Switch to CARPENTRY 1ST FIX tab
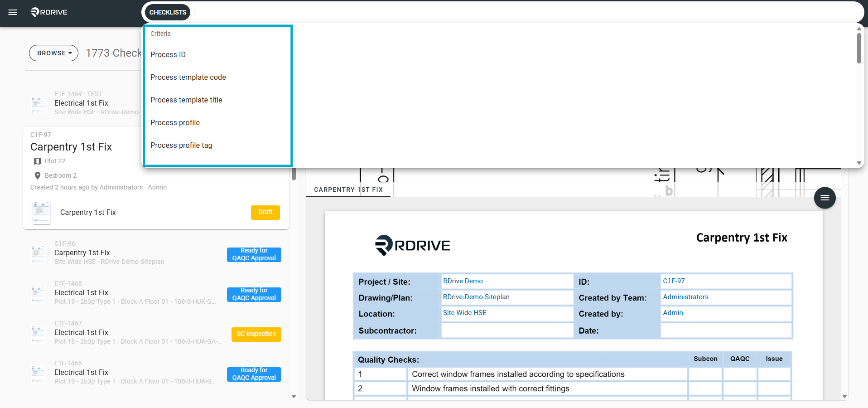The height and width of the screenshot is (408, 868). click(x=348, y=189)
